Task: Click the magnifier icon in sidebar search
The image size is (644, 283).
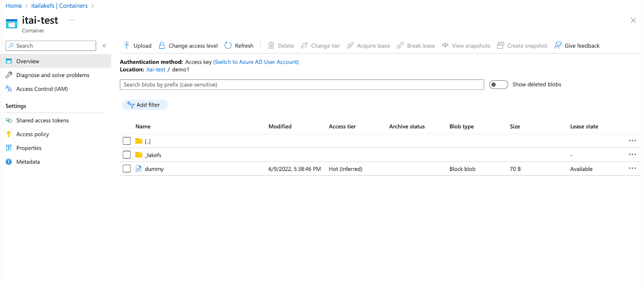Action: point(11,46)
